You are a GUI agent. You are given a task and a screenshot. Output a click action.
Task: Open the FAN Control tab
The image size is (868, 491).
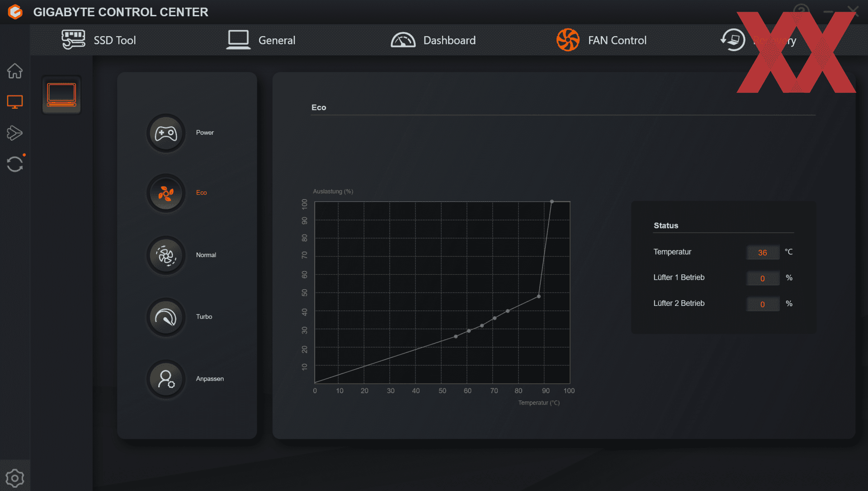tap(601, 40)
